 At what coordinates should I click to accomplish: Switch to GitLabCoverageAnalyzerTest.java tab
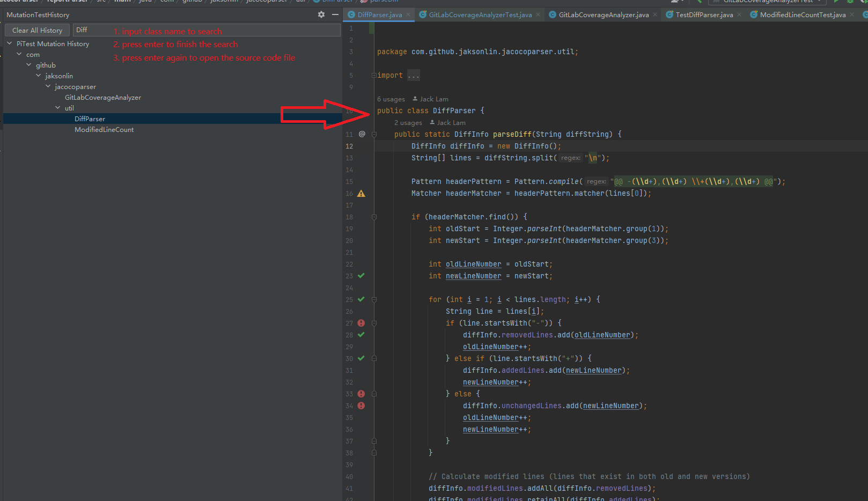pyautogui.click(x=481, y=14)
